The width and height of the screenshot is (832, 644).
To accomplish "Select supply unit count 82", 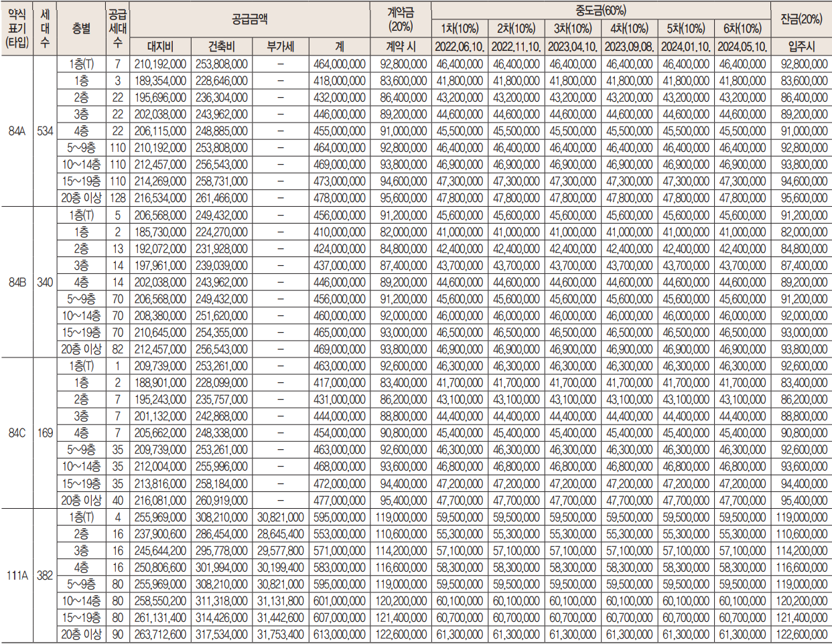I will (118, 349).
